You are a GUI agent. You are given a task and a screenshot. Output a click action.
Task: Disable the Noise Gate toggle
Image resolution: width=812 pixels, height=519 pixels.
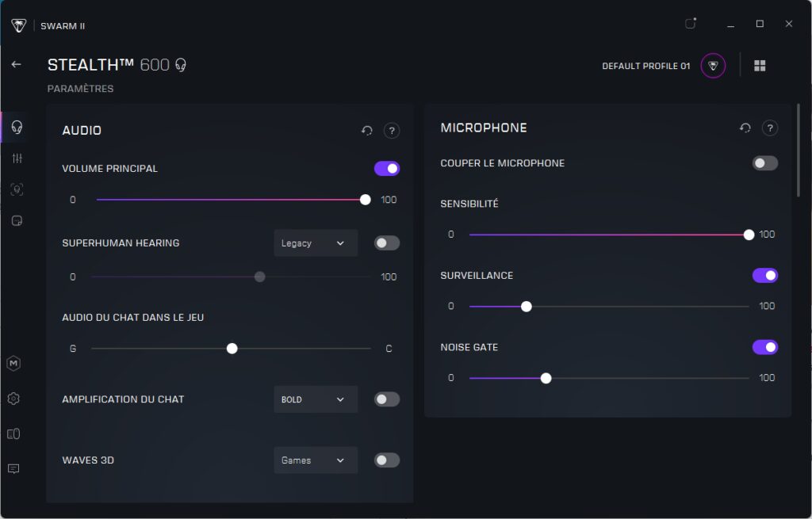(x=765, y=347)
